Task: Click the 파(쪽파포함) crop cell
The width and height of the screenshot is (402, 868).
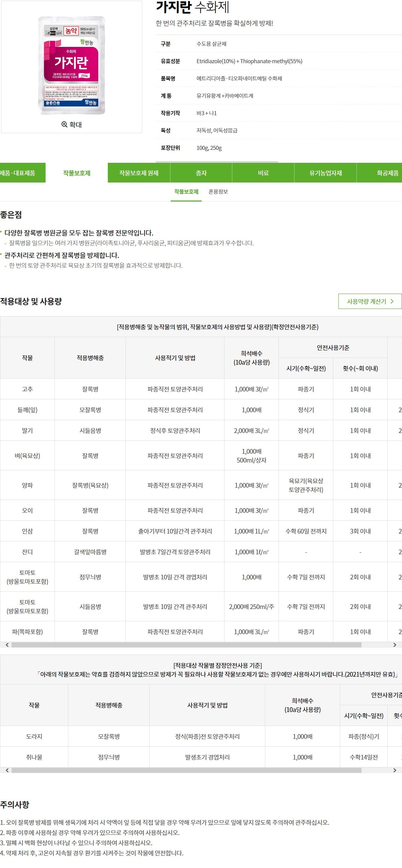Action: [27, 632]
